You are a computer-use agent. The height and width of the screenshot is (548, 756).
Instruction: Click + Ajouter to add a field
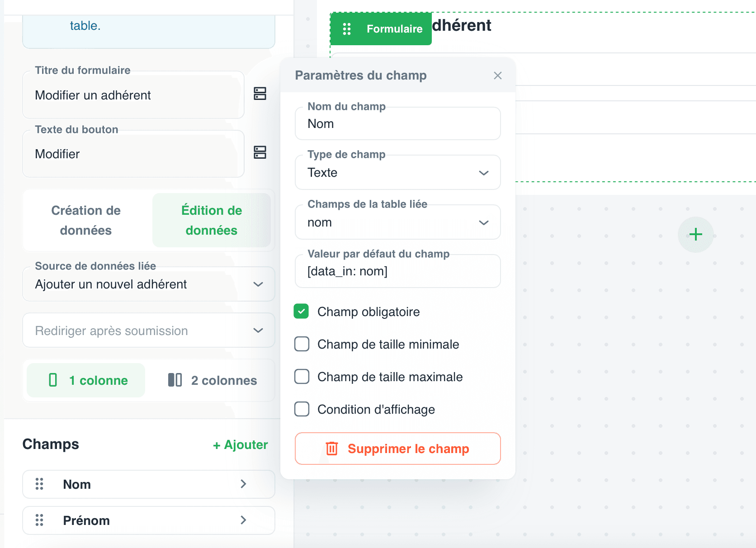tap(240, 445)
